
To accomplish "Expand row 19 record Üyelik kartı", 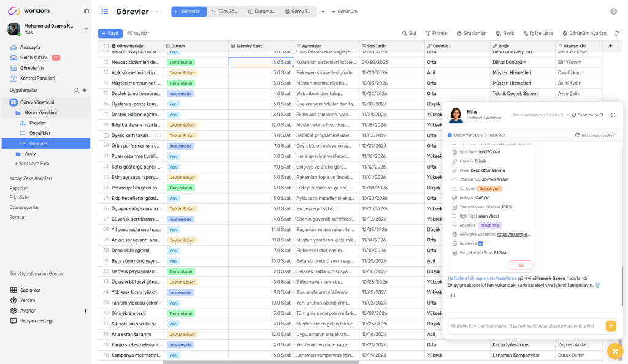I will pos(156,135).
